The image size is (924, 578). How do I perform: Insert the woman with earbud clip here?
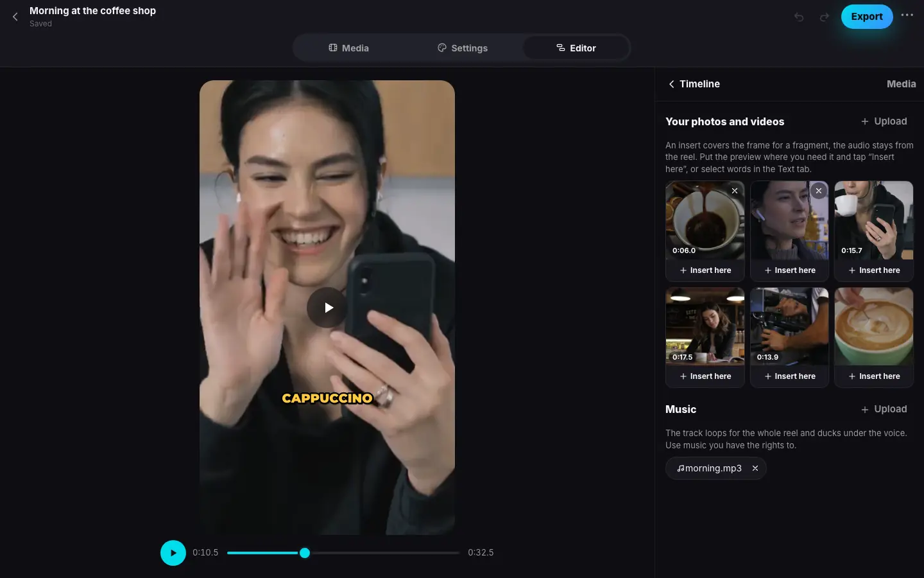pos(789,270)
